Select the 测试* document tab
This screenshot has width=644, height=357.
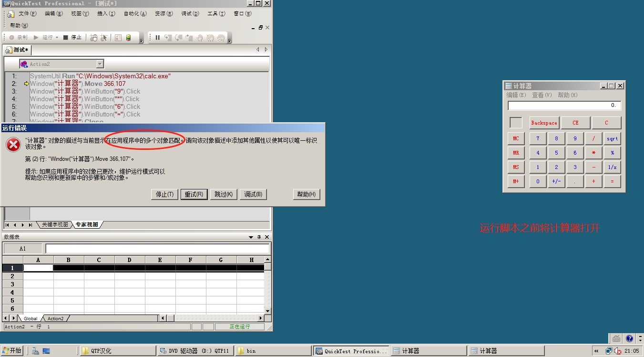coord(17,50)
